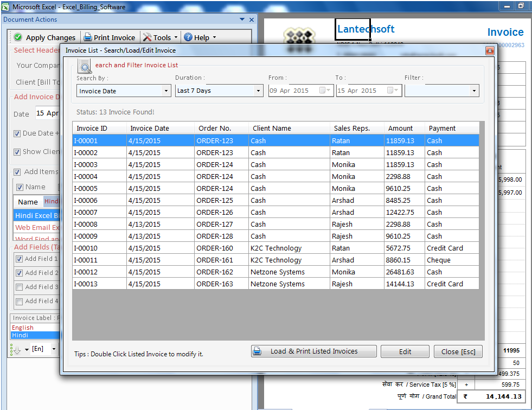Select invoice row I-00013 amount 14144.13
The height and width of the screenshot is (410, 532).
(x=275, y=284)
